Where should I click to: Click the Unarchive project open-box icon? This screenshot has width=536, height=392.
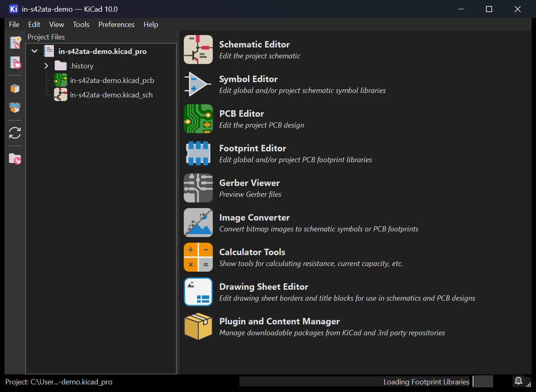[x=15, y=107]
